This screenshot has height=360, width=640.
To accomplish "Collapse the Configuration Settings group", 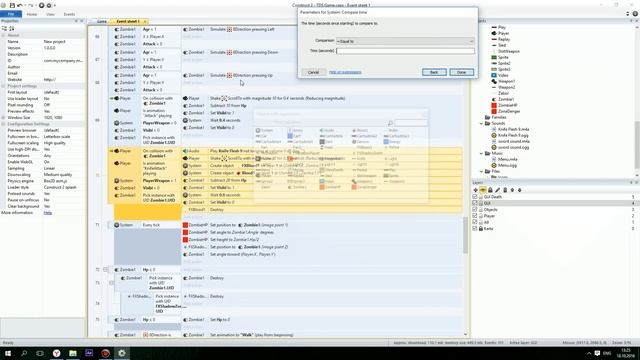I will (3, 124).
